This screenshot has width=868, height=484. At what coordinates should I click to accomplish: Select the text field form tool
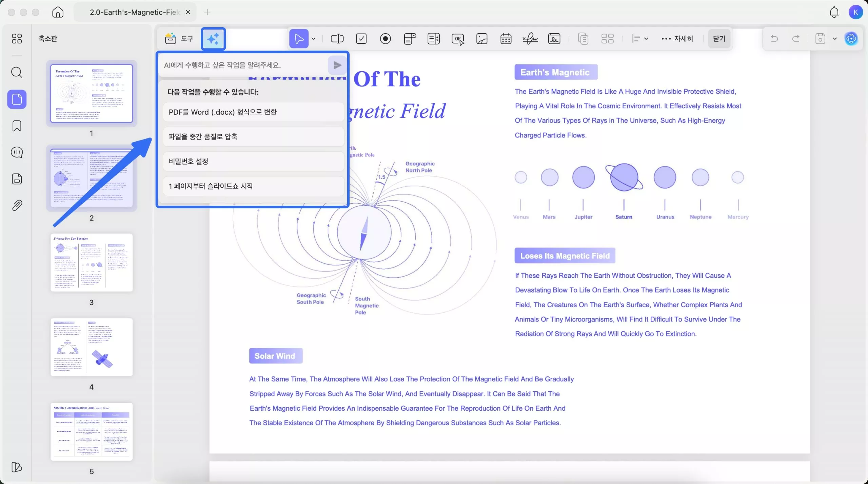[x=337, y=39]
